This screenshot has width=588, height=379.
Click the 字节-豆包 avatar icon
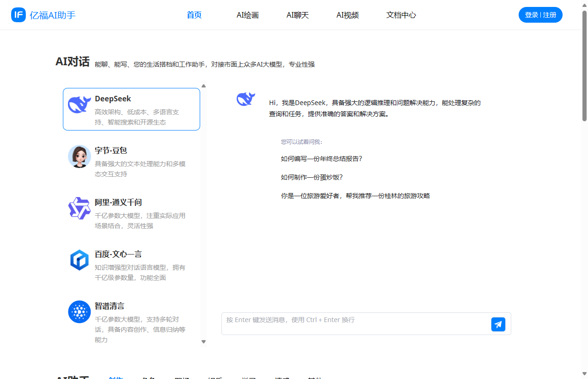[x=79, y=156]
